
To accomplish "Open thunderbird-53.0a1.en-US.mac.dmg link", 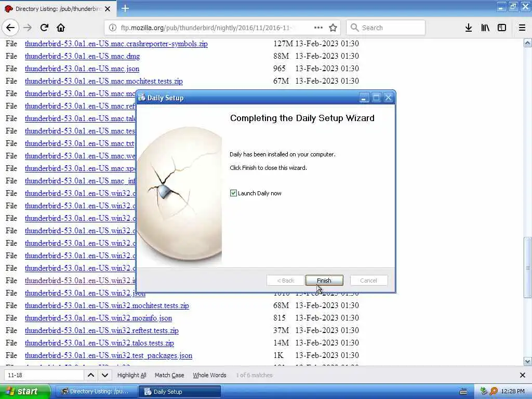I will tap(82, 56).
